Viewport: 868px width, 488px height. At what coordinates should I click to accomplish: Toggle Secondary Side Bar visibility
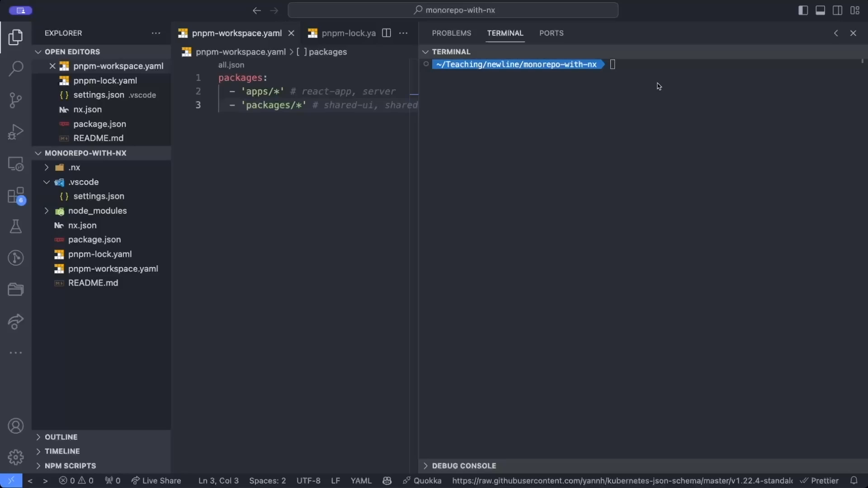click(x=837, y=10)
